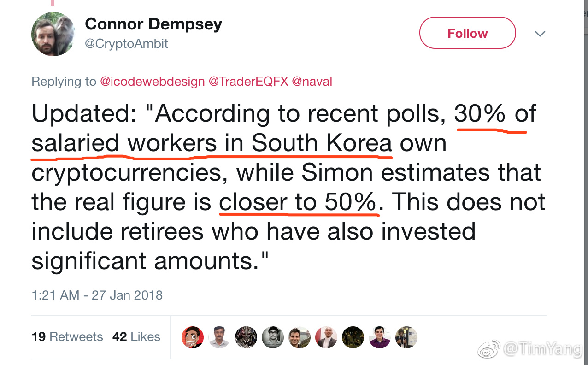Select the man in purple shirt avatar
This screenshot has height=365, width=588.
380,337
